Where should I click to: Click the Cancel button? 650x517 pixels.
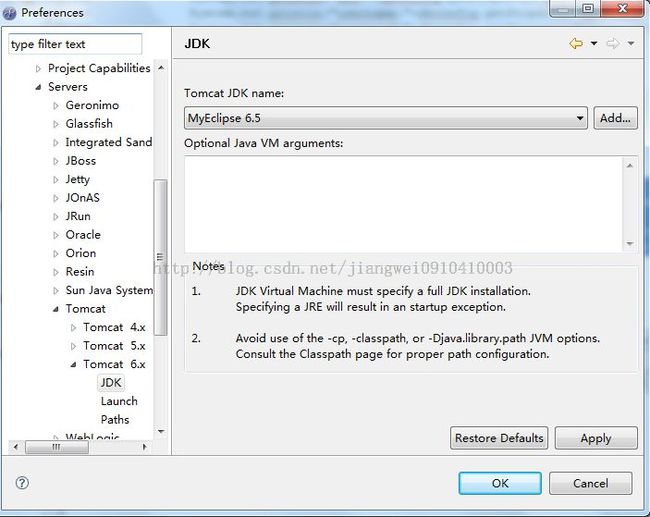591,483
